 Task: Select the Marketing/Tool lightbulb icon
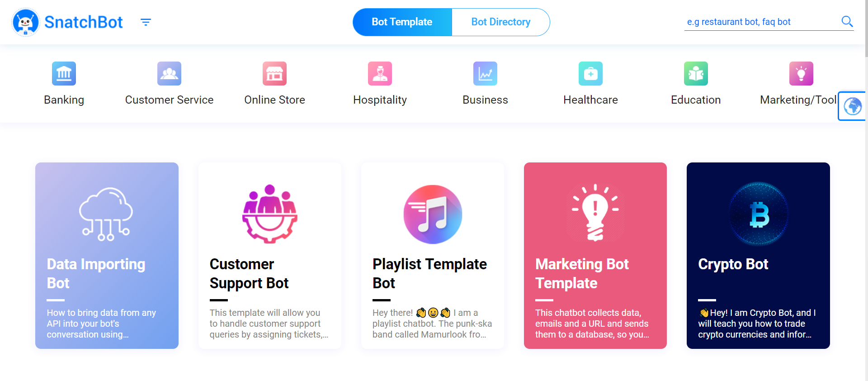coord(801,73)
